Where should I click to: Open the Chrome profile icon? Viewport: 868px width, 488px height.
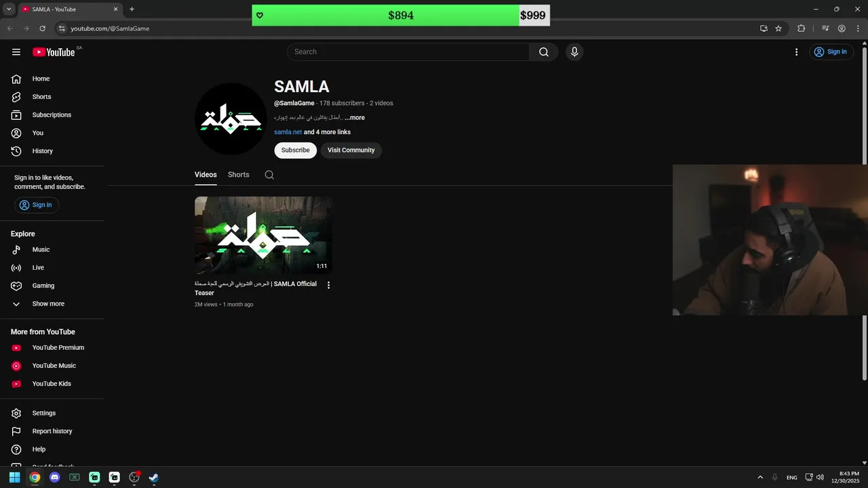[x=842, y=28]
